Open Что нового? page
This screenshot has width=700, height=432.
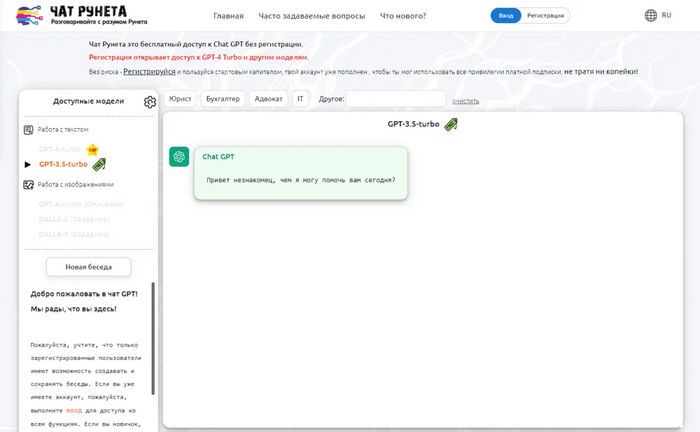point(403,16)
